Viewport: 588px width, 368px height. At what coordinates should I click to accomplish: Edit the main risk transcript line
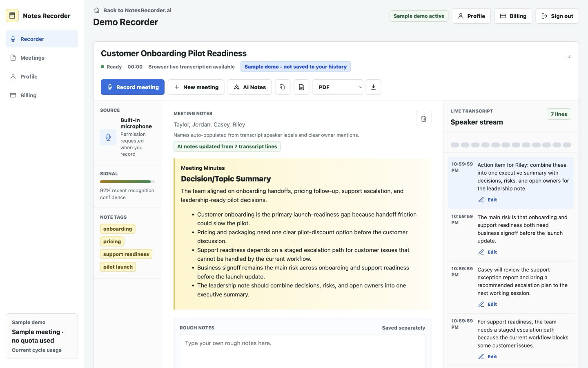click(488, 252)
